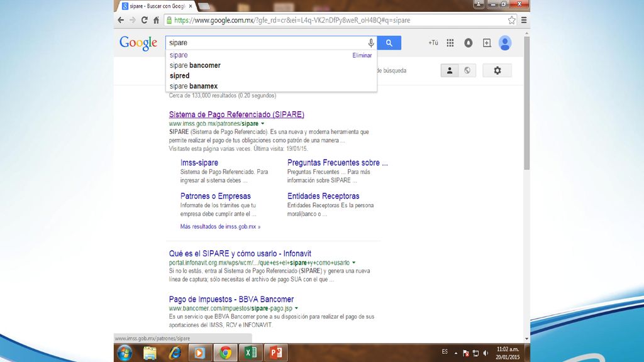The height and width of the screenshot is (362, 644).
Task: View Google notifications bell
Action: pos(468,43)
